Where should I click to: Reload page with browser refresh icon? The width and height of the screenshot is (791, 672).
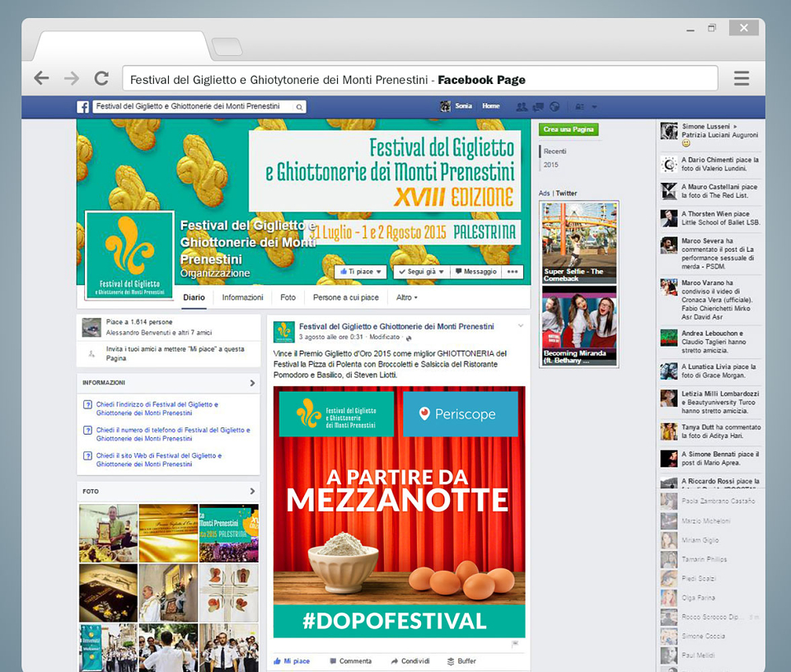101,78
